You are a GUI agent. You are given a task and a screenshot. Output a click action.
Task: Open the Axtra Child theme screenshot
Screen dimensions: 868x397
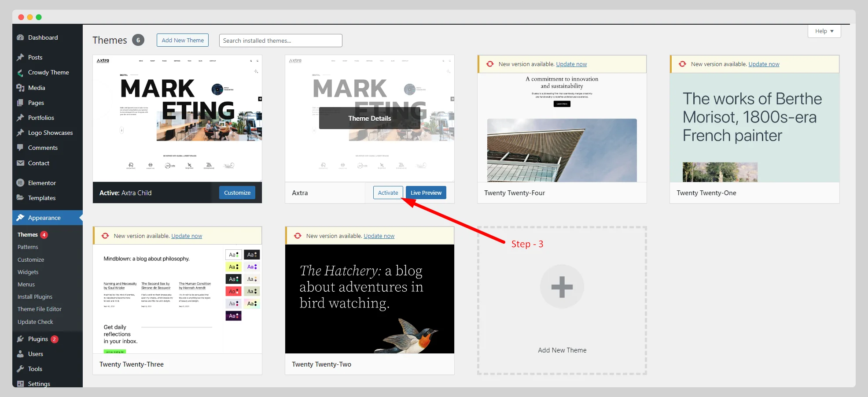(x=177, y=119)
